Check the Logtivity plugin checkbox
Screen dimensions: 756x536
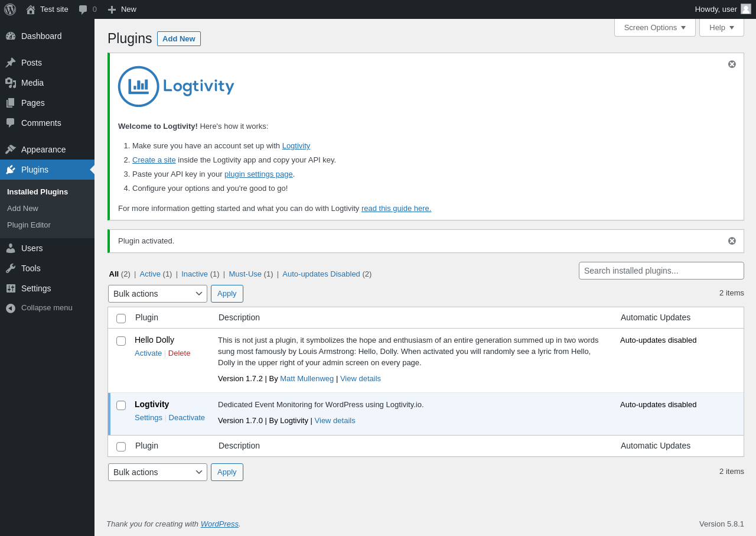(121, 405)
